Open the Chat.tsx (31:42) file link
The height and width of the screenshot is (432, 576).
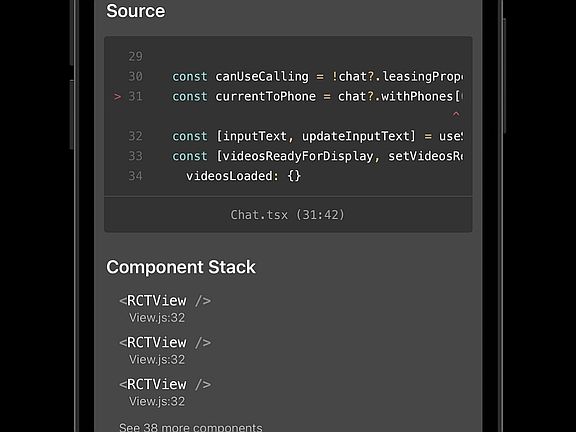click(x=288, y=215)
